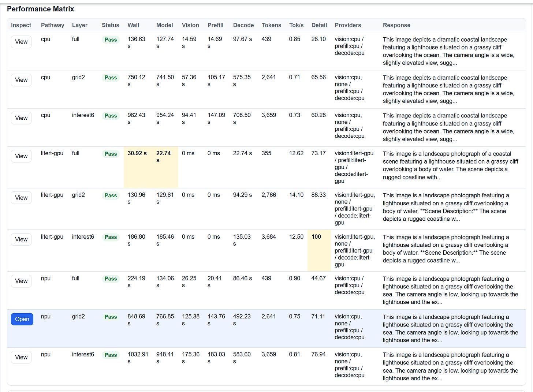Click the Pass badge in npu interest6 row
The image size is (533, 392).
tap(111, 355)
